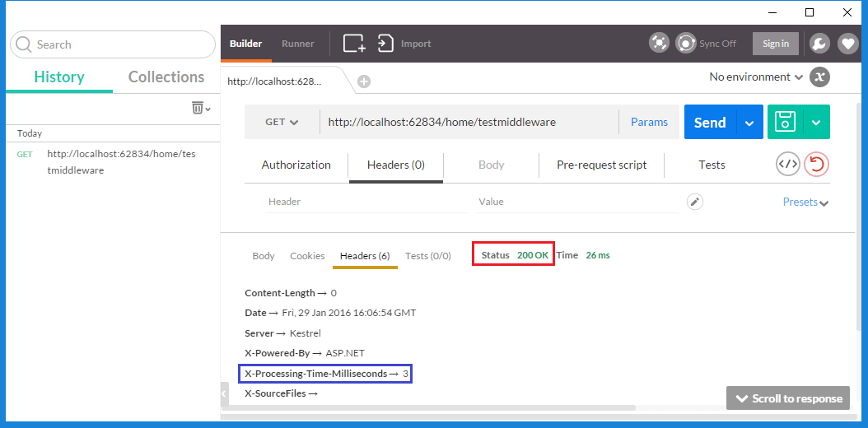This screenshot has width=868, height=428.
Task: Click the Import label in toolbar
Action: 416,44
